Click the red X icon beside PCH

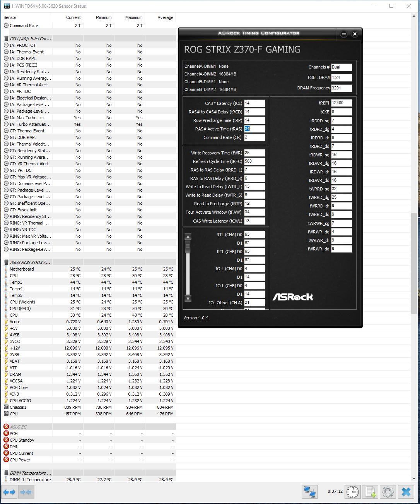[x=6, y=434]
